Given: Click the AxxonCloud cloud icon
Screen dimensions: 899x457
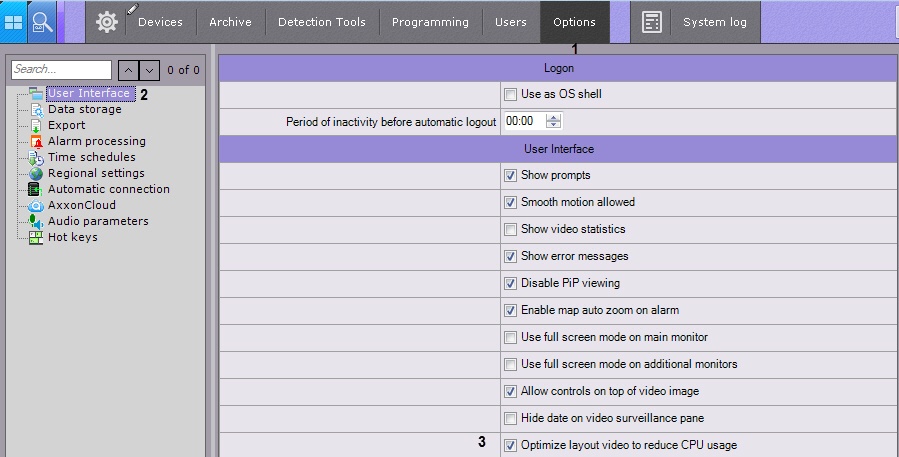Looking at the screenshot, I should pyautogui.click(x=36, y=205).
